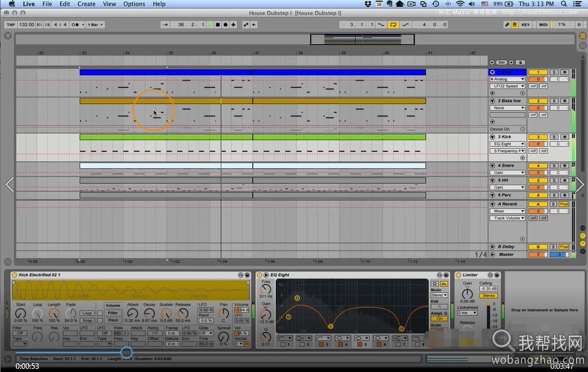The height and width of the screenshot is (372, 588).
Task: Toggle Kick Electrified device activator
Action: pos(14,275)
